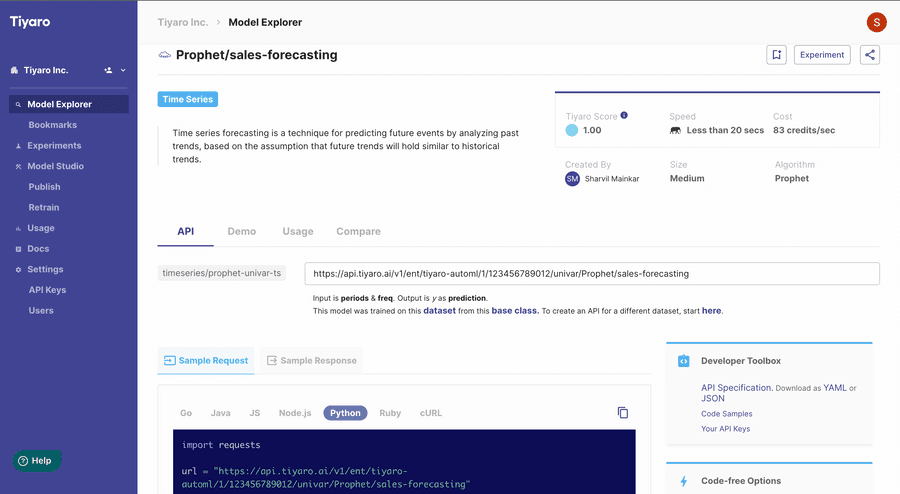Choose the JS language sample
The height and width of the screenshot is (494, 900).
point(255,413)
